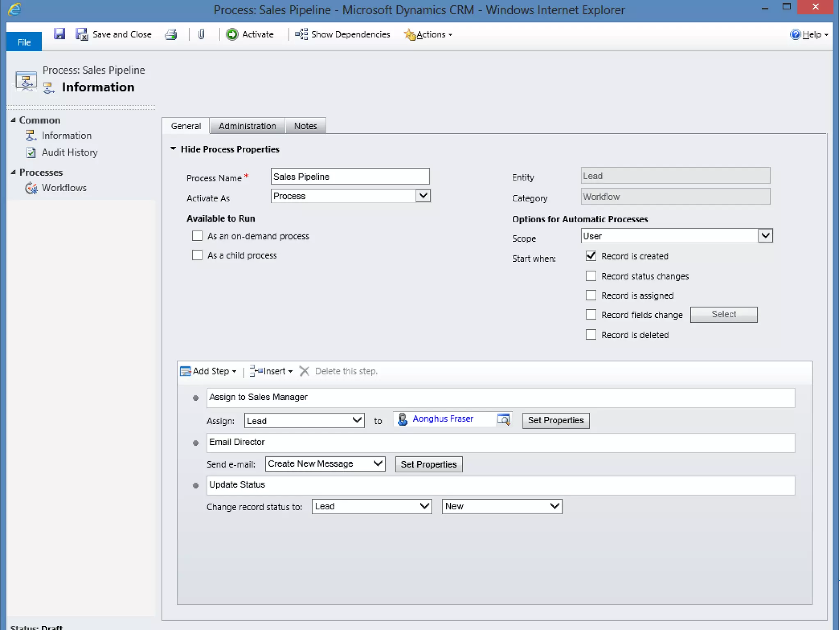This screenshot has height=630, width=840.
Task: Expand the Activate As dropdown
Action: point(423,196)
